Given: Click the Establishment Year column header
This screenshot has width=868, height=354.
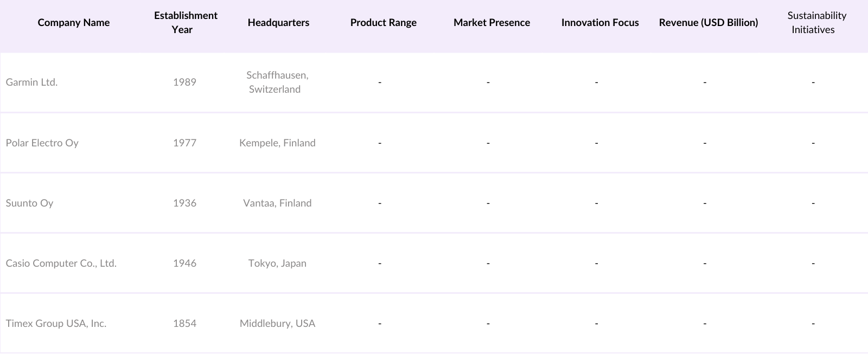Looking at the screenshot, I should pos(186,23).
